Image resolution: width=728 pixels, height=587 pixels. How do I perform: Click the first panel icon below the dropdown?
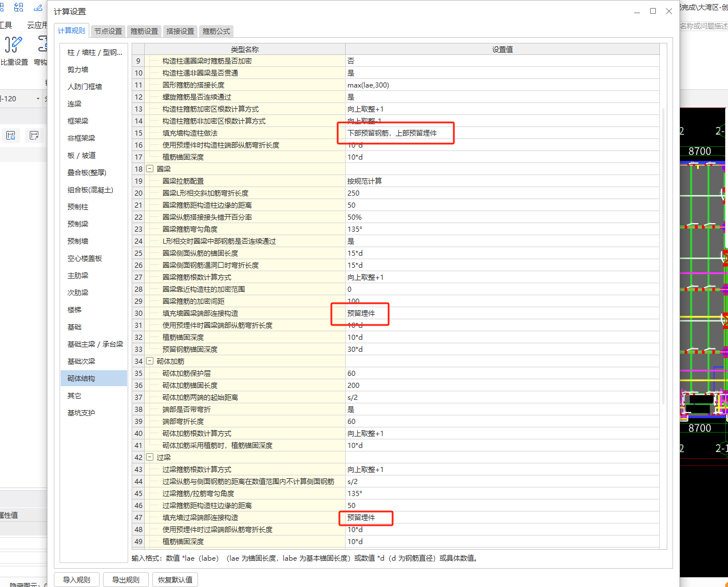pyautogui.click(x=11, y=136)
